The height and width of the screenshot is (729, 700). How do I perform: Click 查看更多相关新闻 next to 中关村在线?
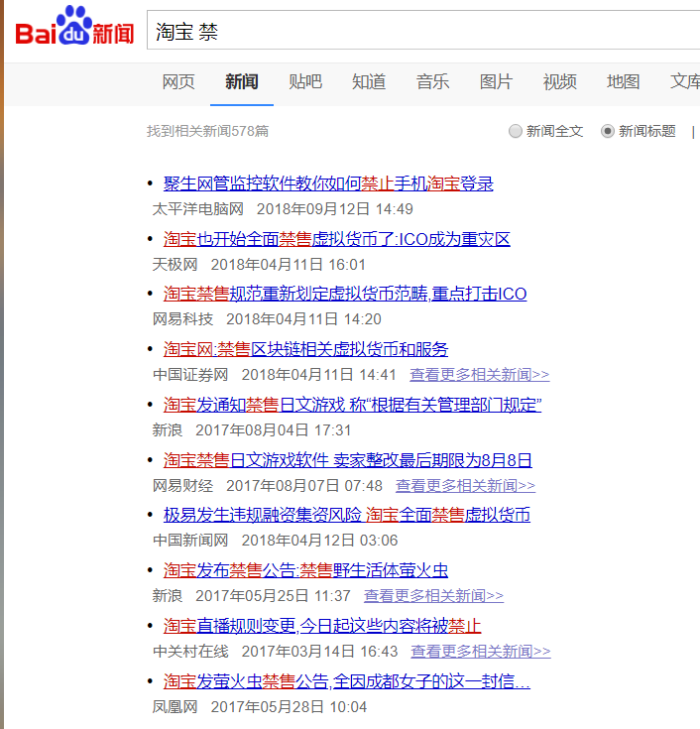pyautogui.click(x=481, y=652)
